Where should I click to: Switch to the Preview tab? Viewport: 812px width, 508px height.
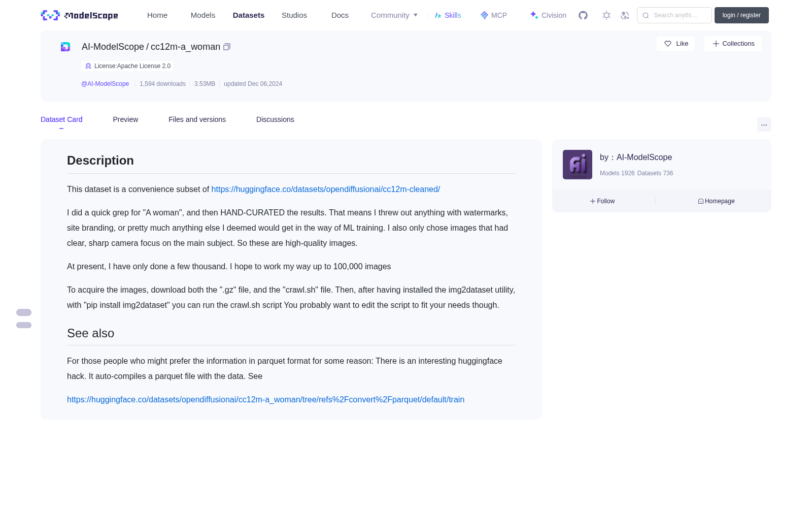coord(125,119)
